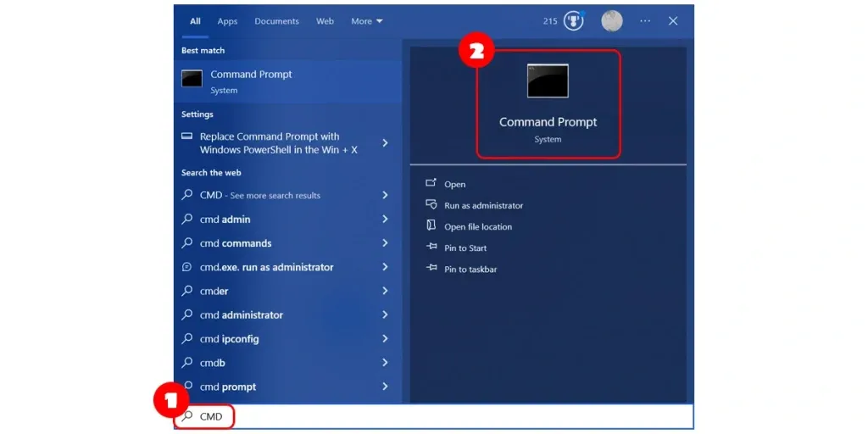
Task: Click the magnifier icon beside cmd commands
Action: tap(187, 242)
